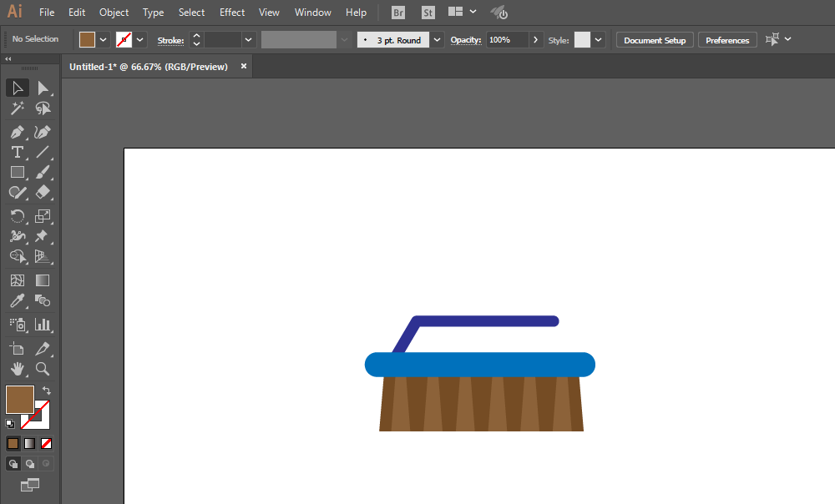Screen dimensions: 835x504
Task: Set paint mode to None
Action: tap(47, 443)
